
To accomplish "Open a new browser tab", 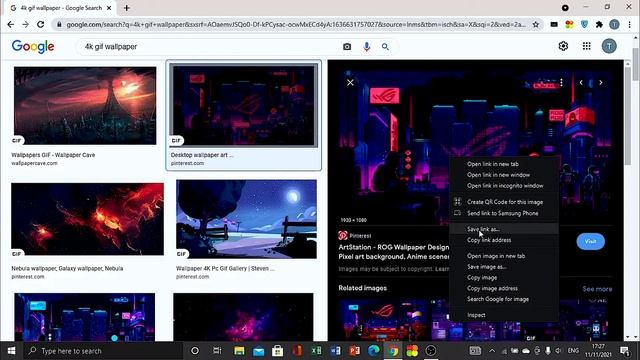I will pos(127,8).
